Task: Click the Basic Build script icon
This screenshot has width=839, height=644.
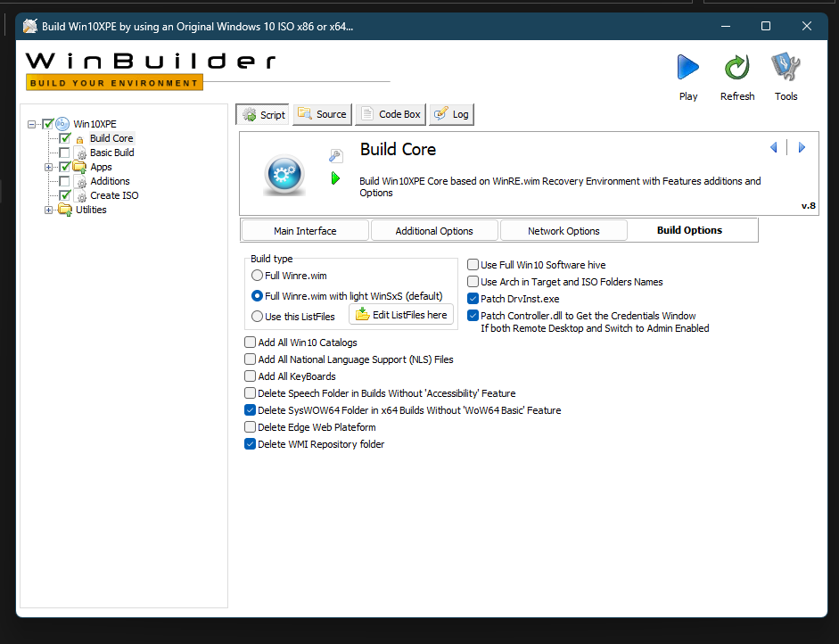Action: click(80, 153)
